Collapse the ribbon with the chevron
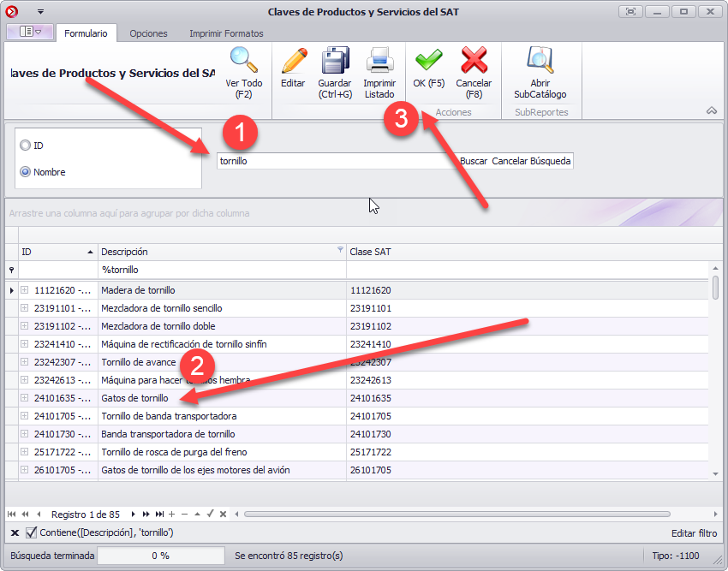The image size is (728, 571). [x=711, y=110]
